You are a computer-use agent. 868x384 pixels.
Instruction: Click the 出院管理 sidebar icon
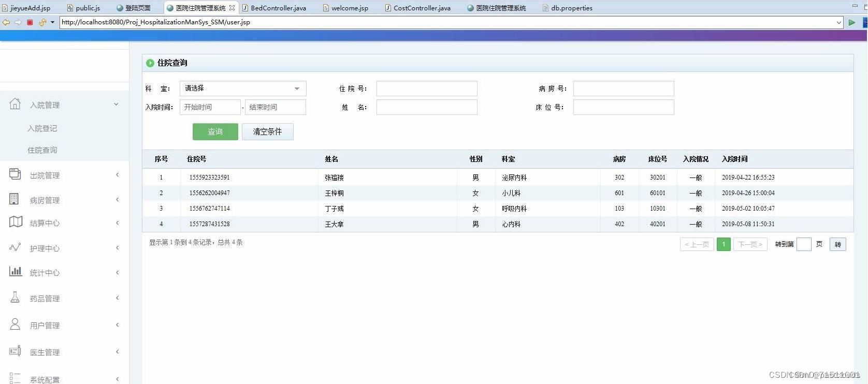(15, 174)
